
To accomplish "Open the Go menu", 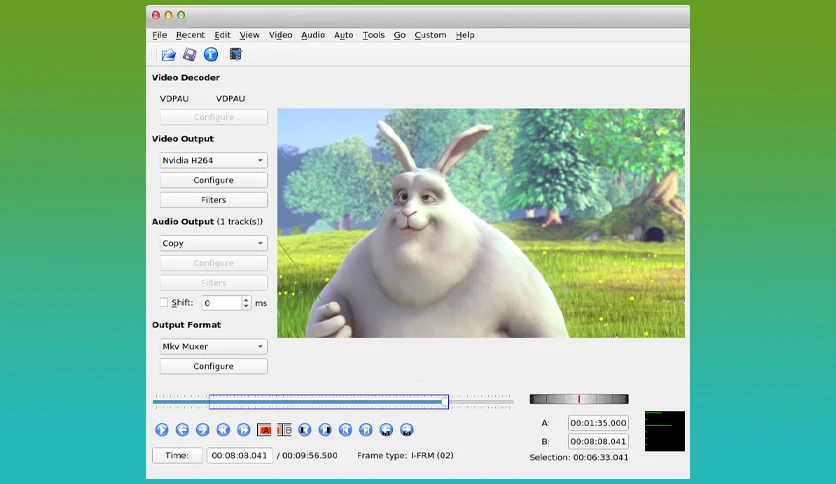I will point(399,35).
